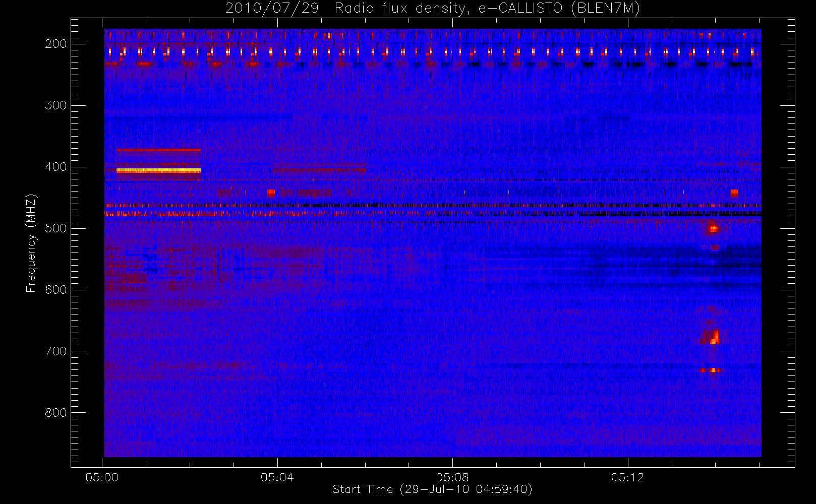Viewport: 816px width, 504px height.
Task: Click the 800 frequency tick label
Action: point(55,413)
